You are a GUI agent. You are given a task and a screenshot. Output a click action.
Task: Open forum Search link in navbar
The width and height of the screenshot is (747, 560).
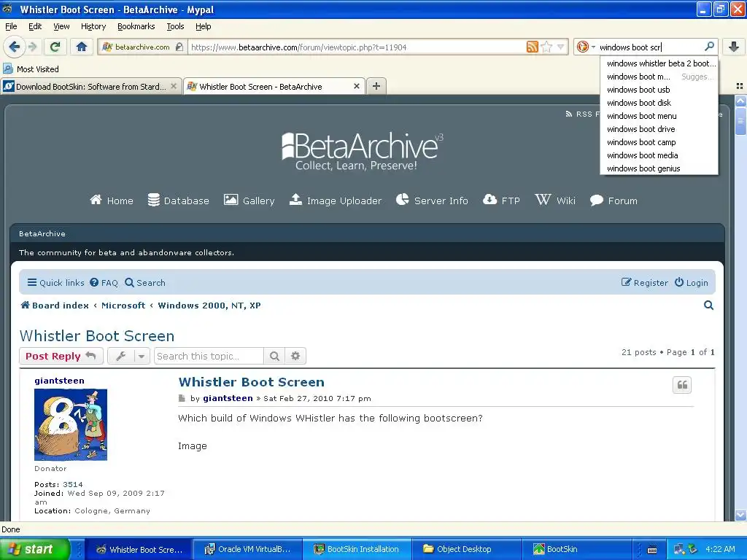point(145,282)
